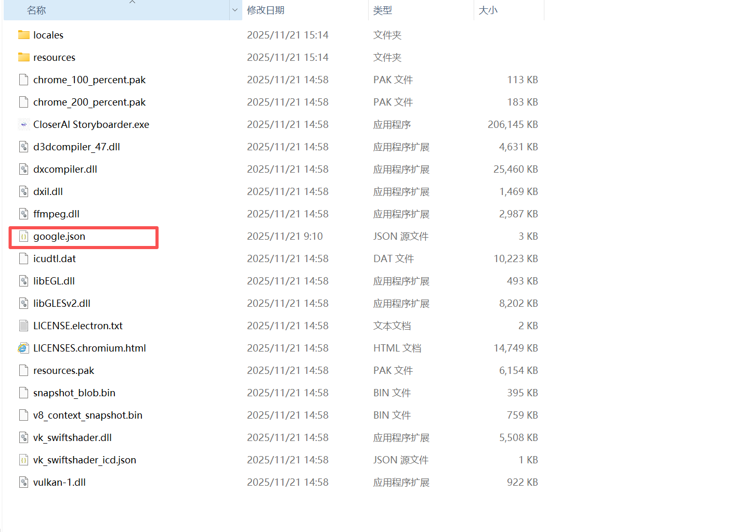Image resolution: width=756 pixels, height=532 pixels.
Task: Select the dxcompiler.dll file entry
Action: tap(65, 169)
